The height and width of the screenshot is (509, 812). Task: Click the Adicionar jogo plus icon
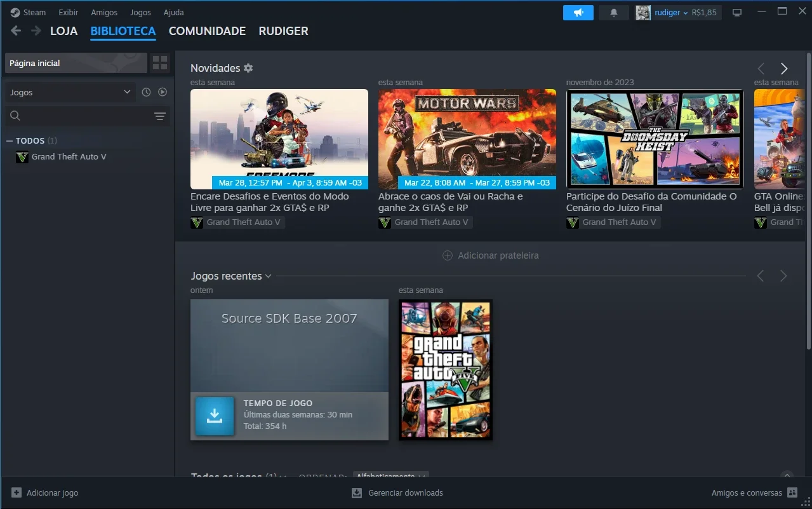pyautogui.click(x=17, y=492)
